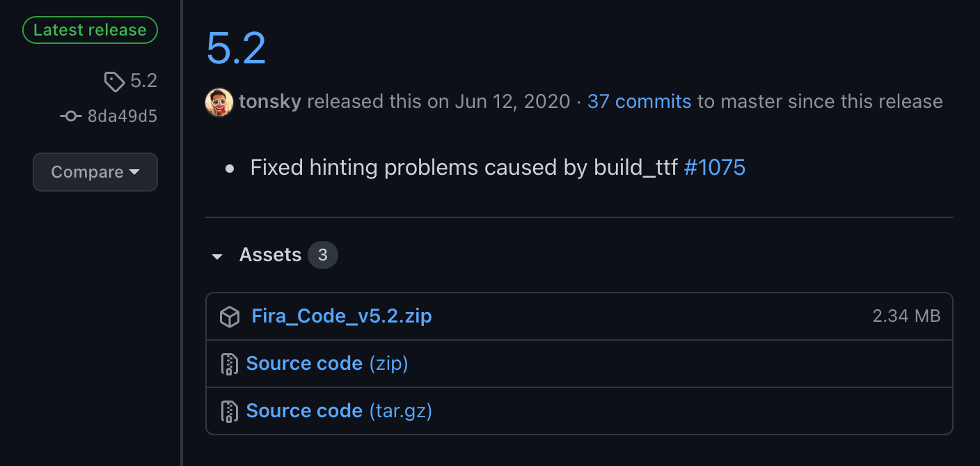Click the release version heading 5.2
980x466 pixels.
[236, 47]
